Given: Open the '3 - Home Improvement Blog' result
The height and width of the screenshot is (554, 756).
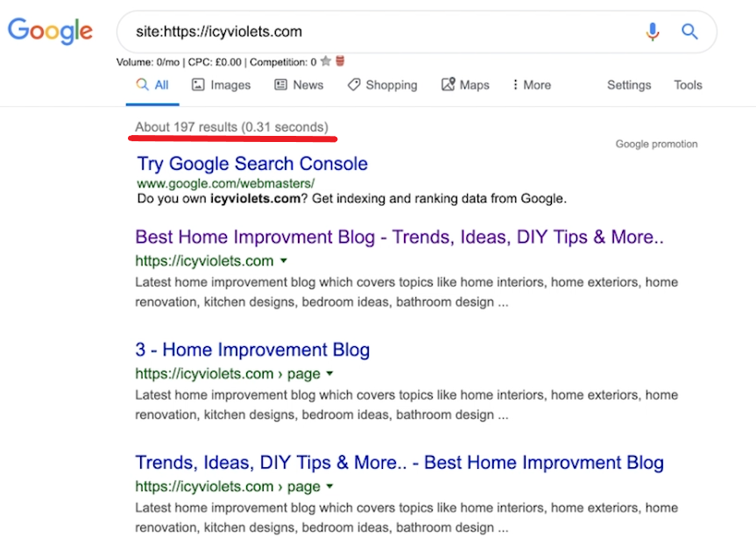Looking at the screenshot, I should pyautogui.click(x=252, y=350).
